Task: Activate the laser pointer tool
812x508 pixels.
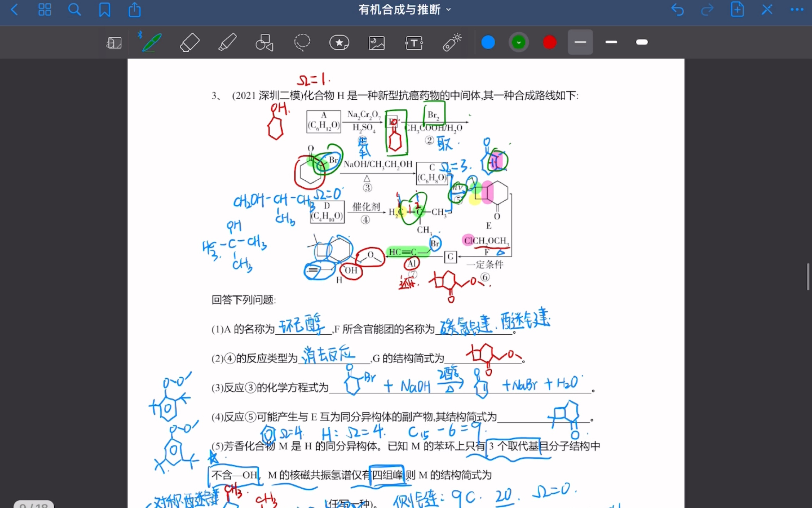Action: pyautogui.click(x=451, y=42)
